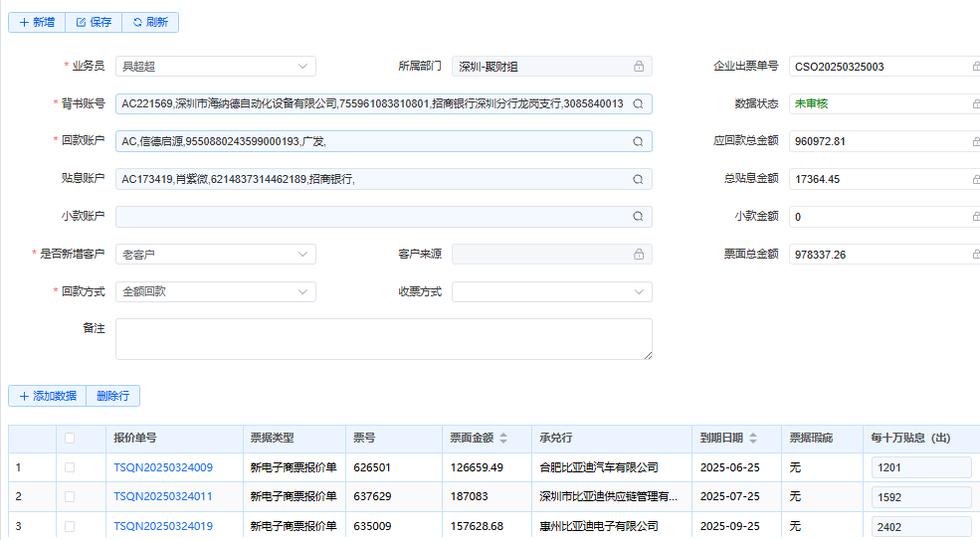The width and height of the screenshot is (980, 540).
Task: Click the 保存 button
Action: point(94,23)
